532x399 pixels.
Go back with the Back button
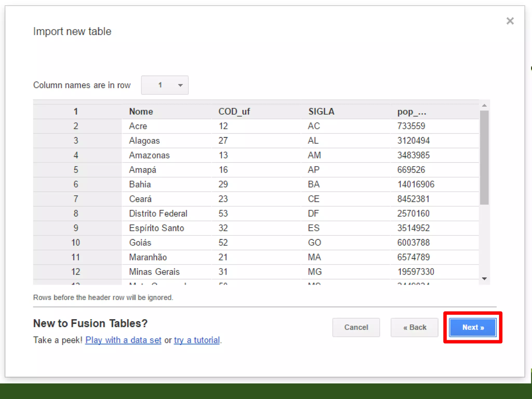pyautogui.click(x=414, y=327)
